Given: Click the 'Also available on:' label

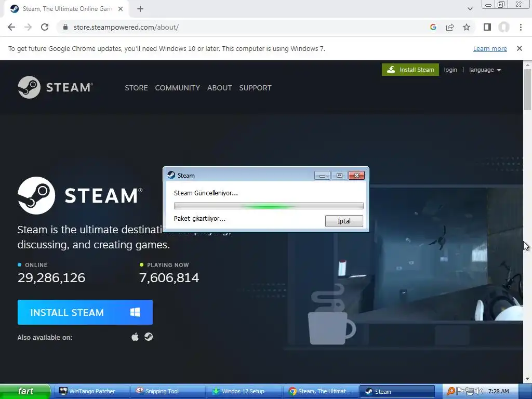Looking at the screenshot, I should point(45,337).
